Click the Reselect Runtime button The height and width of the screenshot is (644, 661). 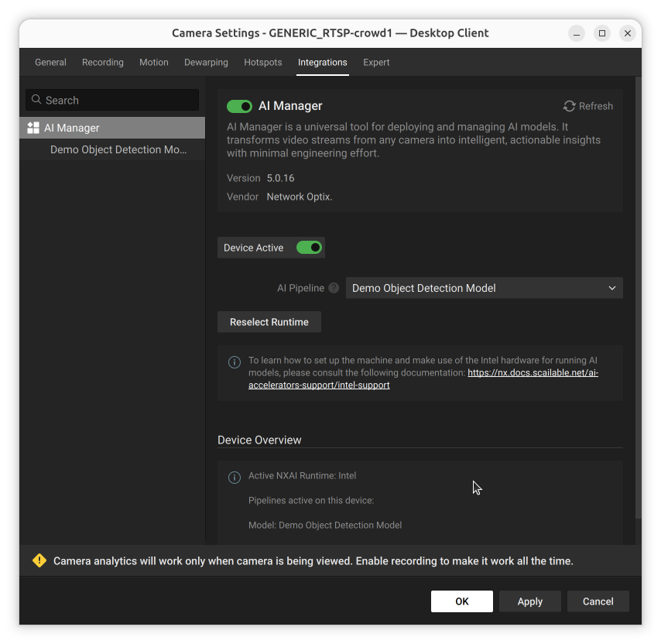pos(269,322)
